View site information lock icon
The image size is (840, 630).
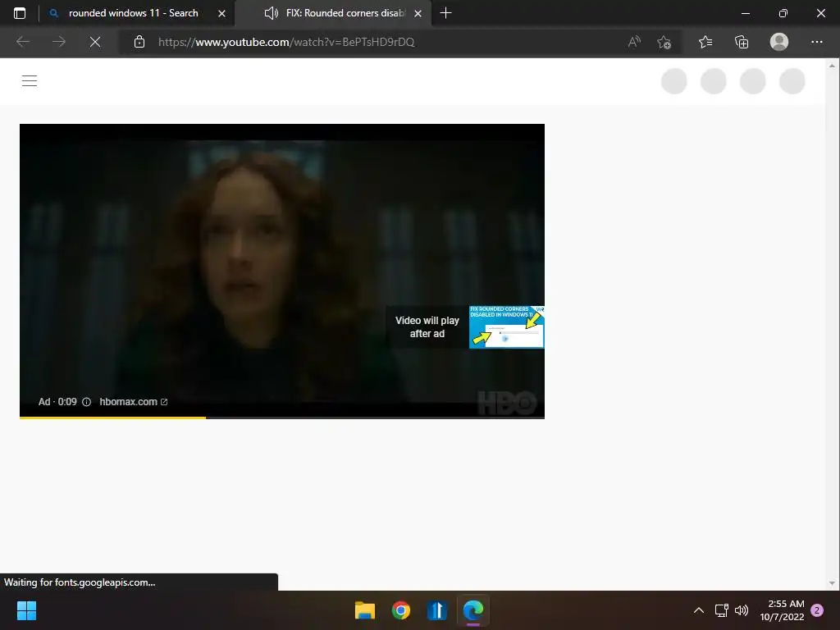tap(139, 42)
